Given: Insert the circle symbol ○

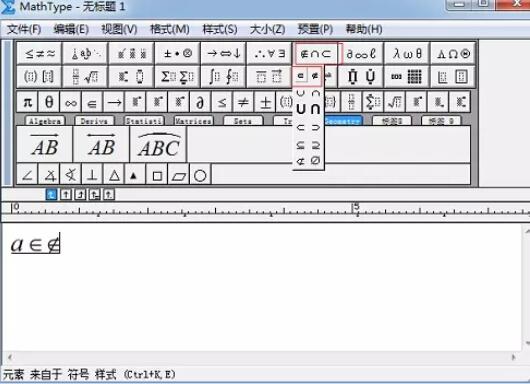Looking at the screenshot, I should (x=200, y=175).
